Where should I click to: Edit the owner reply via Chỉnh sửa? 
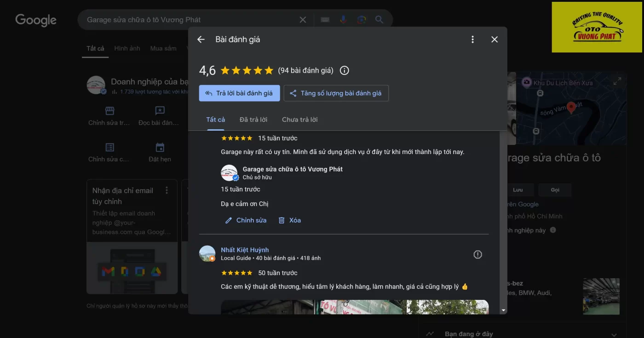[246, 220]
